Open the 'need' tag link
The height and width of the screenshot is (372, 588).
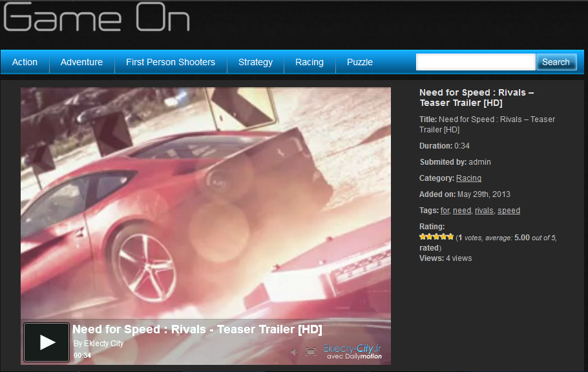pos(461,211)
